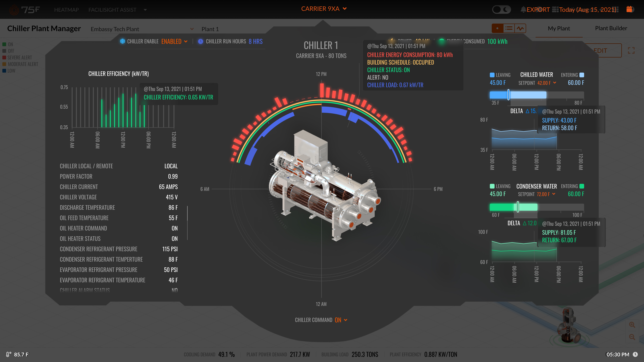Screen dimensions: 644x362
Task: Click the condenser water temperature slider handle
Action: point(518,207)
